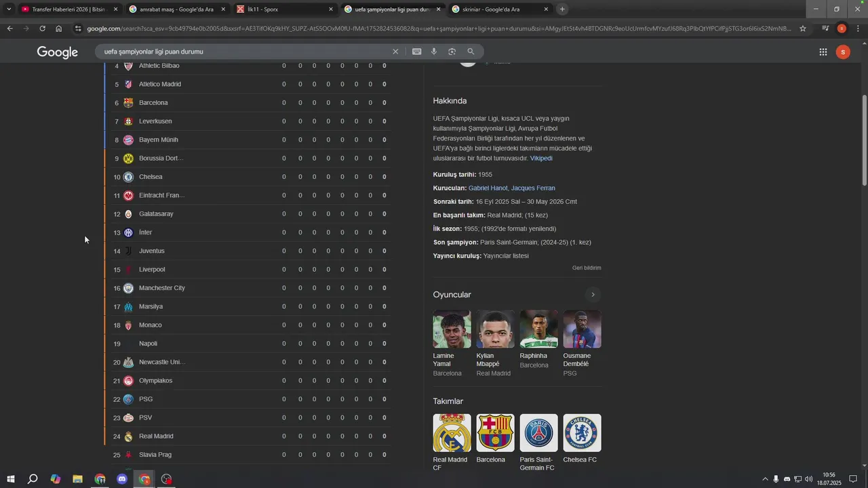Start voice search with the microphone icon
This screenshot has width=868, height=488.
[434, 52]
